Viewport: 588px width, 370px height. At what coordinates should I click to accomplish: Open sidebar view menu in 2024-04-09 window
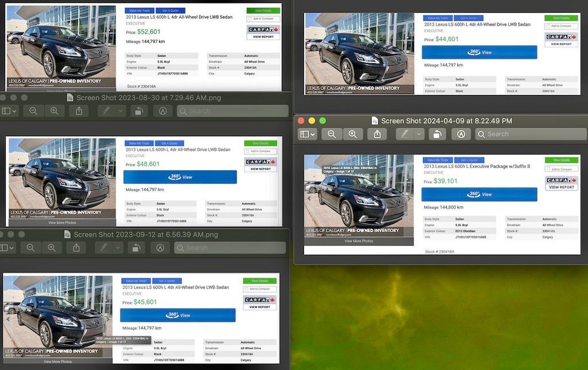(x=308, y=134)
